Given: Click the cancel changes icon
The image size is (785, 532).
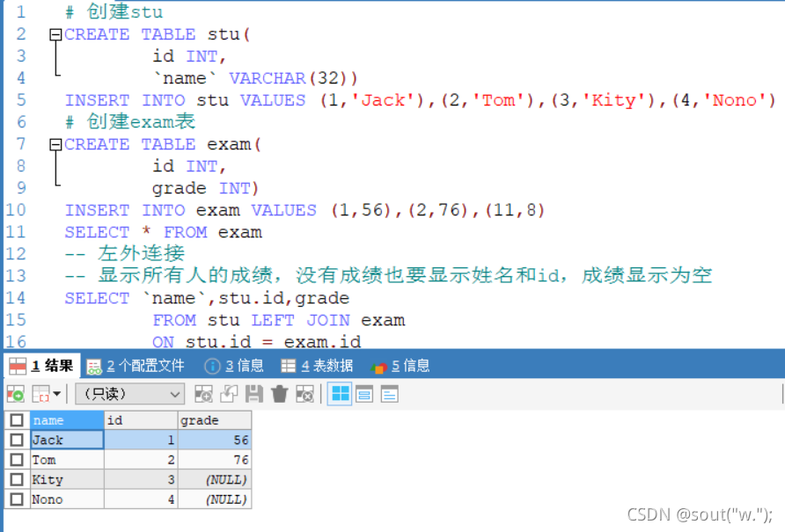Looking at the screenshot, I should coord(304,394).
